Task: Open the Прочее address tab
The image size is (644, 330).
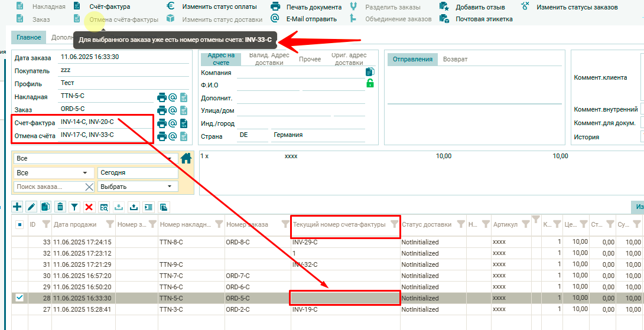Action: pos(310,59)
